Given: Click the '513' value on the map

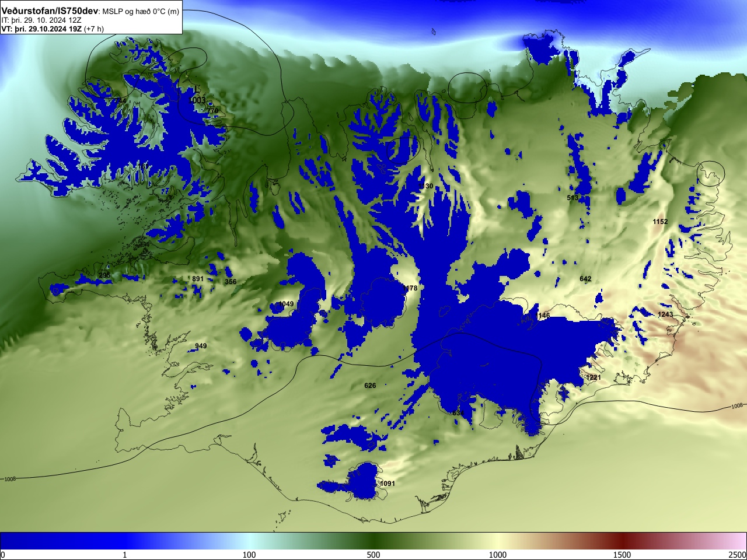Looking at the screenshot, I should pos(573,198).
